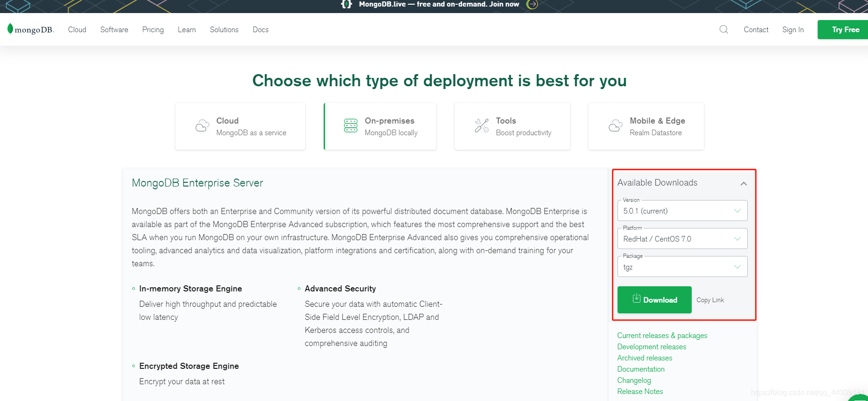The height and width of the screenshot is (401, 868).
Task: Click the In-memory Storage Engine heading
Action: tap(190, 289)
